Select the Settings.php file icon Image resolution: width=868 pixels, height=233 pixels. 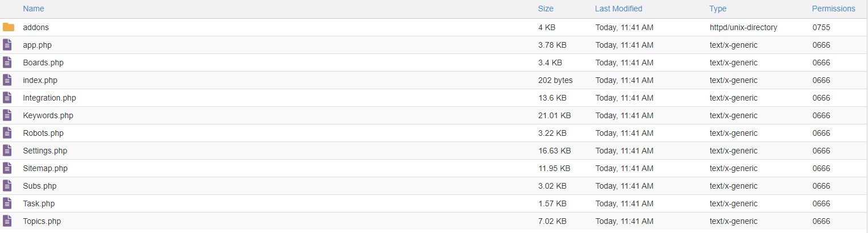click(x=7, y=151)
